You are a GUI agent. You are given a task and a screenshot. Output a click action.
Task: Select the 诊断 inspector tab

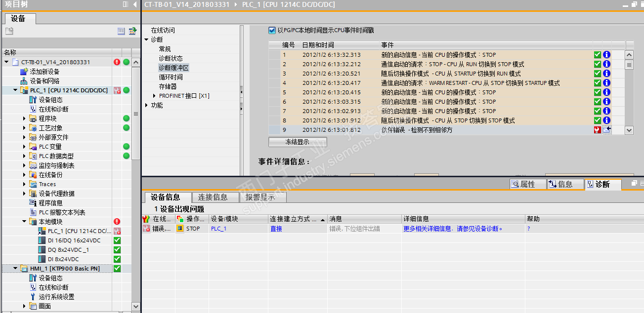click(x=602, y=184)
